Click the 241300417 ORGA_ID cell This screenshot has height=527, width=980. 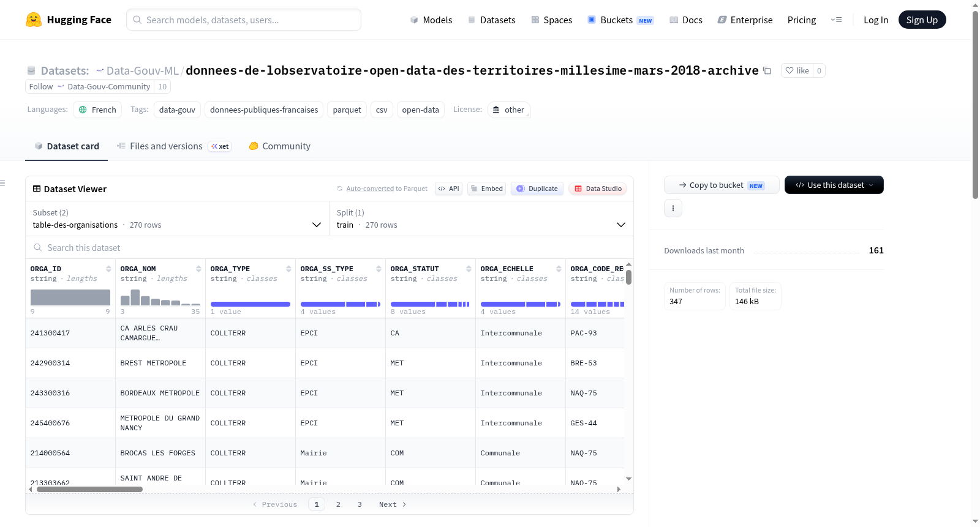(x=70, y=333)
